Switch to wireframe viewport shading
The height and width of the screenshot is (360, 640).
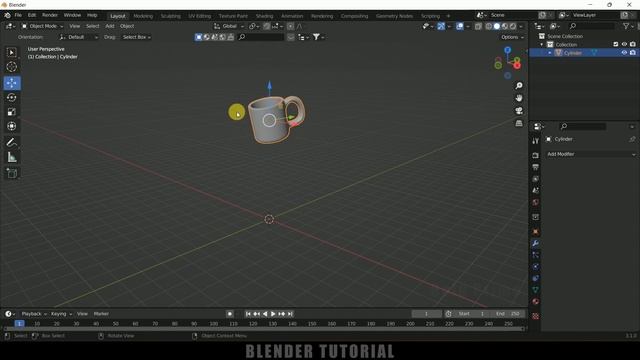coord(489,26)
